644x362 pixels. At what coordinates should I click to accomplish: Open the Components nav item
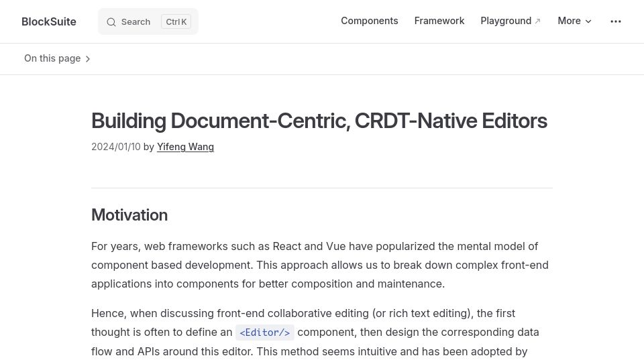click(x=369, y=21)
